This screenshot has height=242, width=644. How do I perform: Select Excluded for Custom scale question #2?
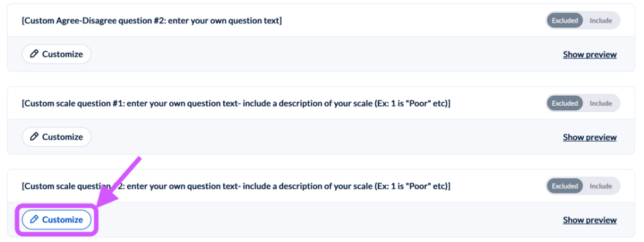(x=565, y=186)
